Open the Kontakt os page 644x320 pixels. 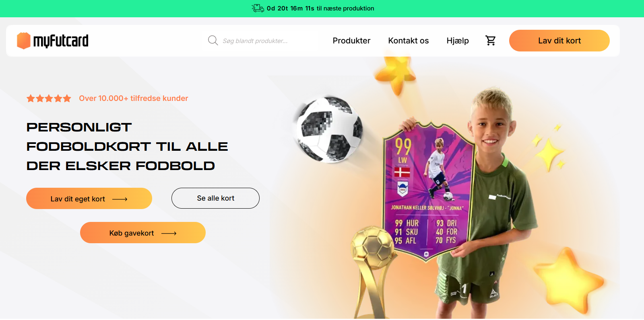pos(409,41)
